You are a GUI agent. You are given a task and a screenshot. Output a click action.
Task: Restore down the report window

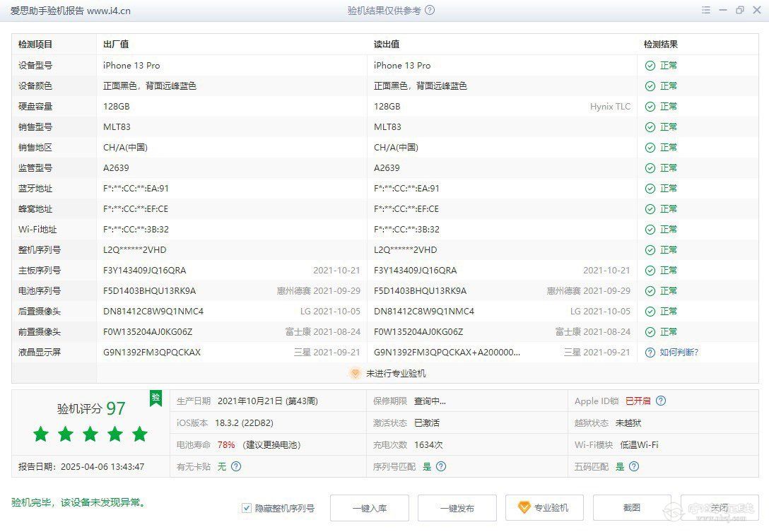click(739, 11)
